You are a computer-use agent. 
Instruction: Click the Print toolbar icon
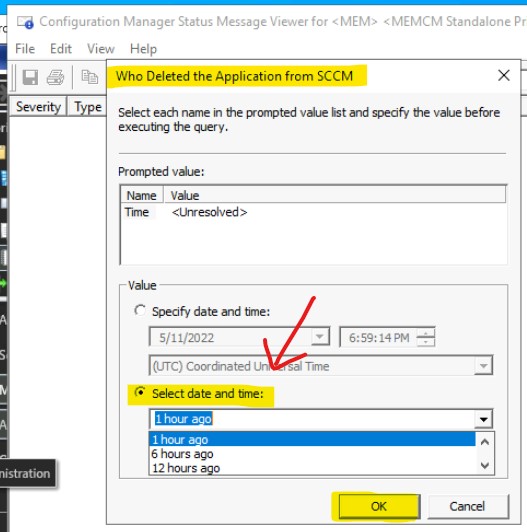55,77
